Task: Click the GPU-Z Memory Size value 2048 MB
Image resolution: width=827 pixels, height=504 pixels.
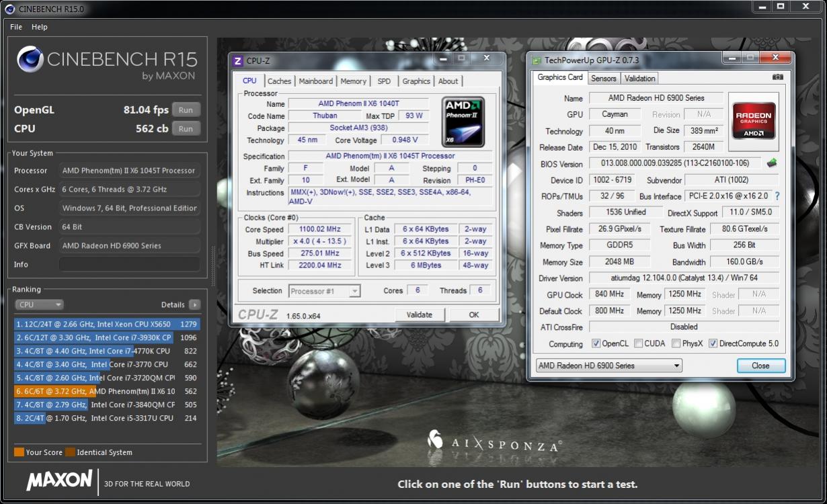Action: pos(620,262)
